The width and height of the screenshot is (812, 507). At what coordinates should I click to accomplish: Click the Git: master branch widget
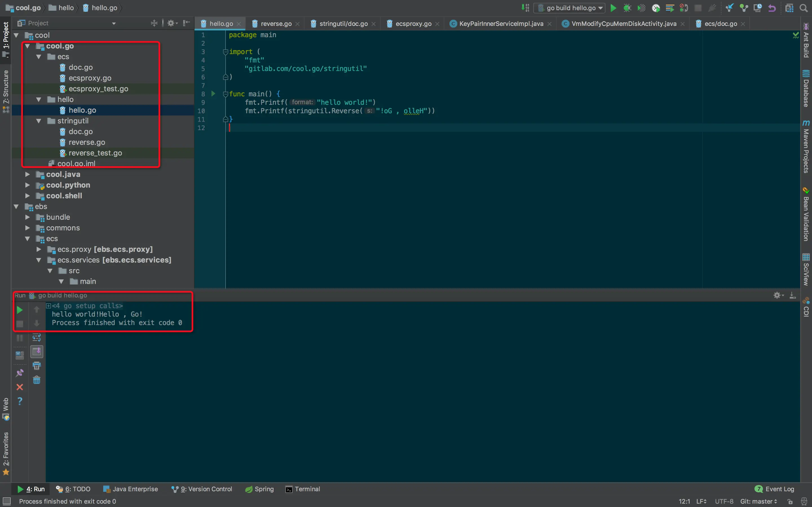pos(758,501)
